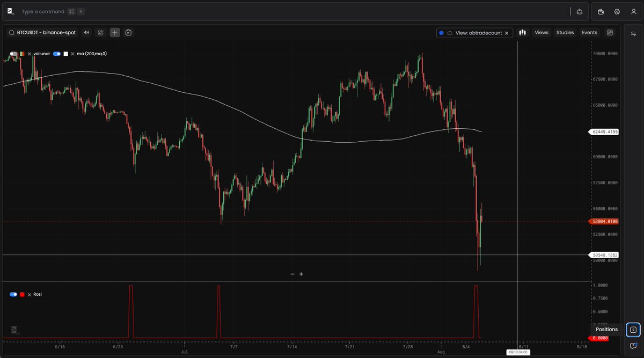The height and width of the screenshot is (358, 644).
Task: Click the faded terminal watermark icon in Rosi pane
Action: point(14,330)
